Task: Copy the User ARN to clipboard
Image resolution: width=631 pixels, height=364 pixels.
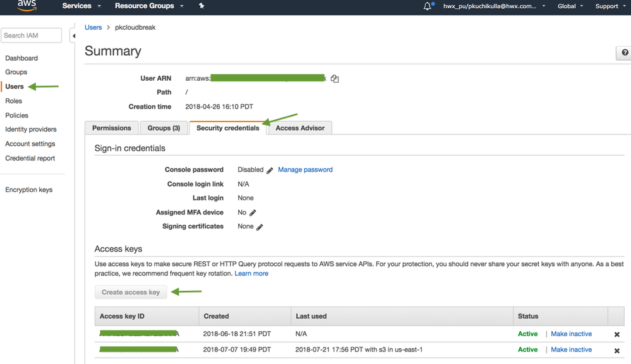Action: point(335,79)
